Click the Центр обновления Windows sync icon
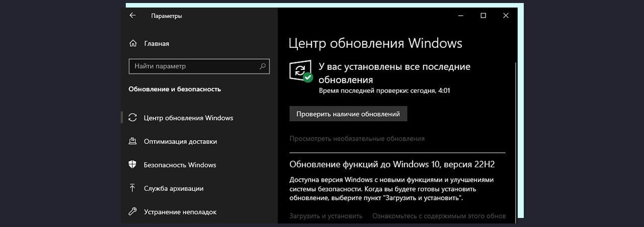The image size is (644, 227). coord(133,118)
